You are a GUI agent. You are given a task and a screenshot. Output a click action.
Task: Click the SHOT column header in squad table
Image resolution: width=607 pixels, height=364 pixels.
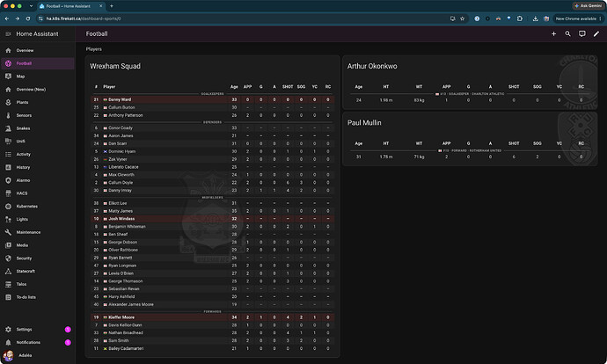288,87
